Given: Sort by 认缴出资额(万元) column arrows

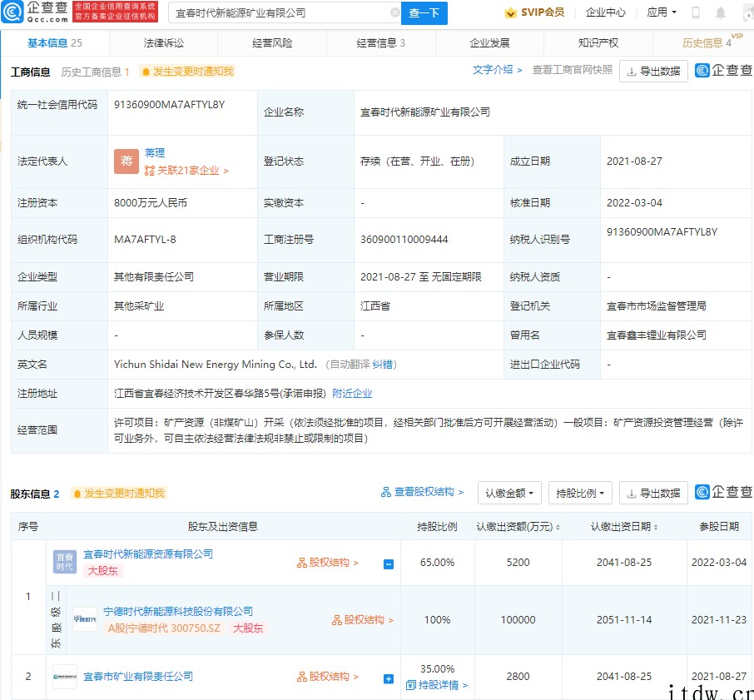Looking at the screenshot, I should [x=558, y=528].
